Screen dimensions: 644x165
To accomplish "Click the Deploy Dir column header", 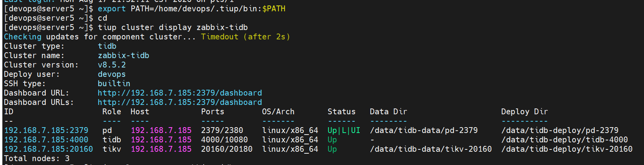I will 524,112.
